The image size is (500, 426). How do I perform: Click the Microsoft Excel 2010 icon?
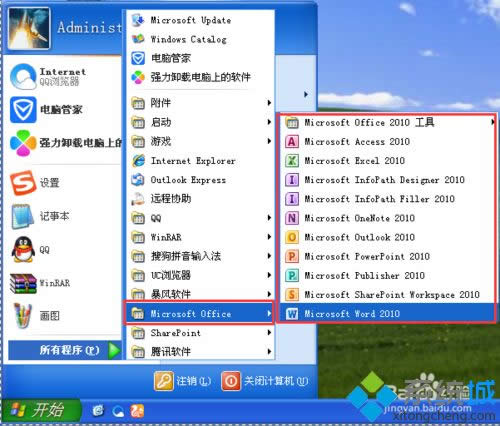tap(292, 161)
